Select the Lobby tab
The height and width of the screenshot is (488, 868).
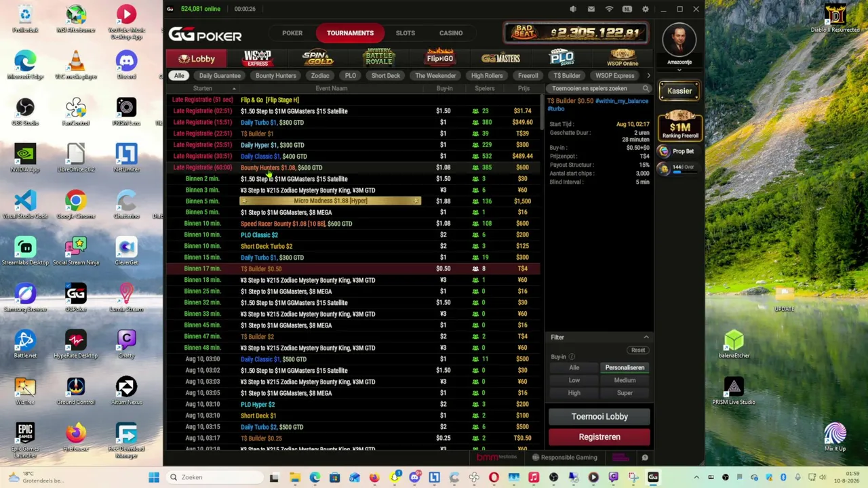[197, 59]
